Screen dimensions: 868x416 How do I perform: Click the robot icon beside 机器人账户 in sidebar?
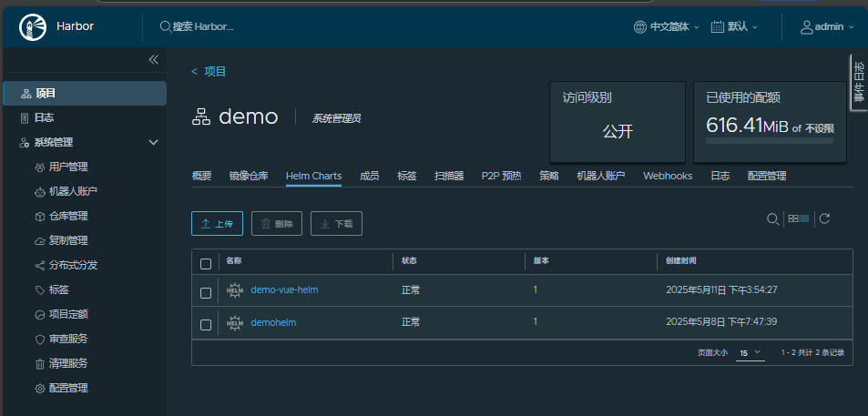(40, 192)
